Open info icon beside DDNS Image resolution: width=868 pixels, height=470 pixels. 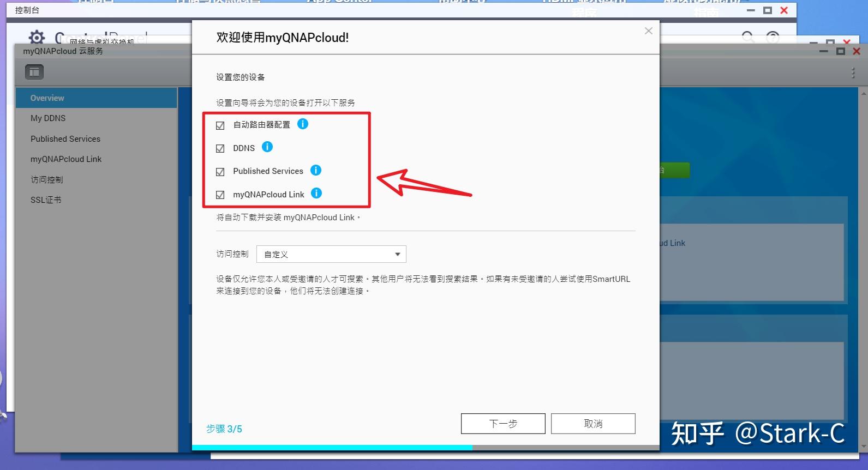tap(267, 147)
